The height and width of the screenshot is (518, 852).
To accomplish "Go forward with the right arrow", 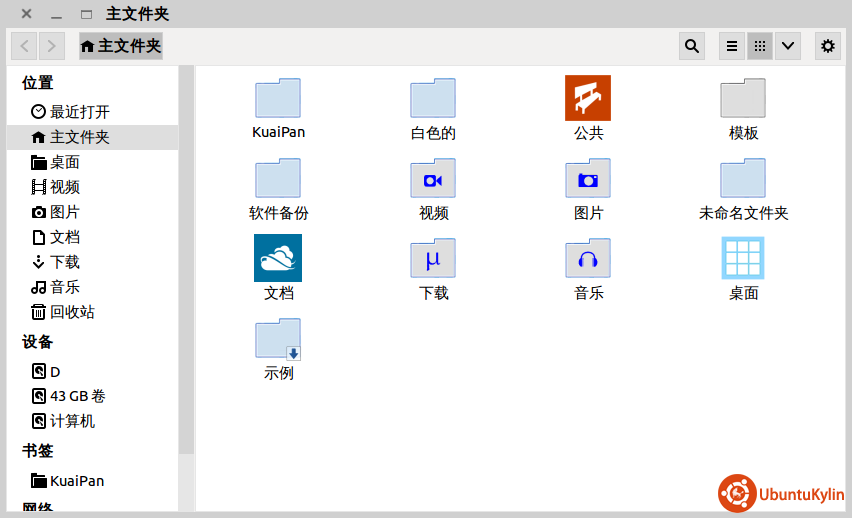I will pyautogui.click(x=52, y=46).
